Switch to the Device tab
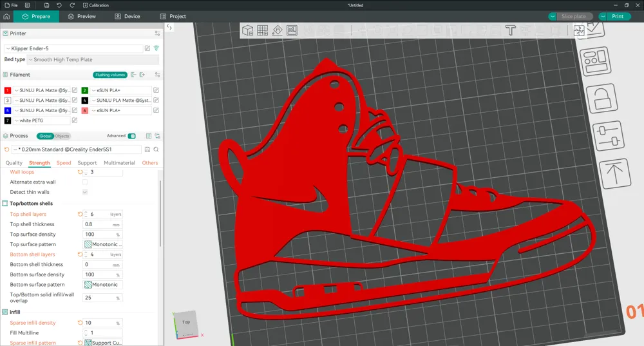This screenshot has height=346, width=644. click(x=128, y=17)
